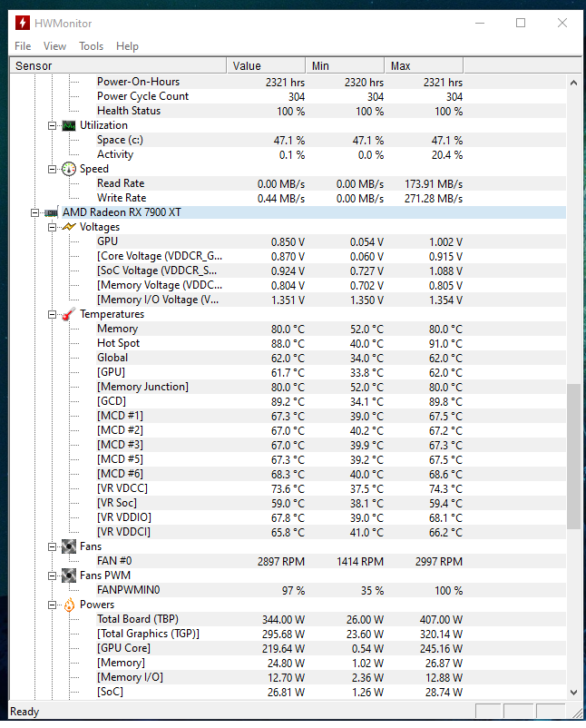The image size is (586, 728).
Task: Click the vertical scrollbar thumb
Action: (x=573, y=456)
